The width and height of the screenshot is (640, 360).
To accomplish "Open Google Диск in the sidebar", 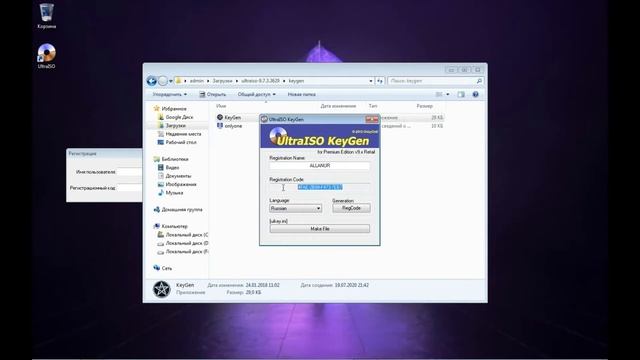I will click(179, 117).
